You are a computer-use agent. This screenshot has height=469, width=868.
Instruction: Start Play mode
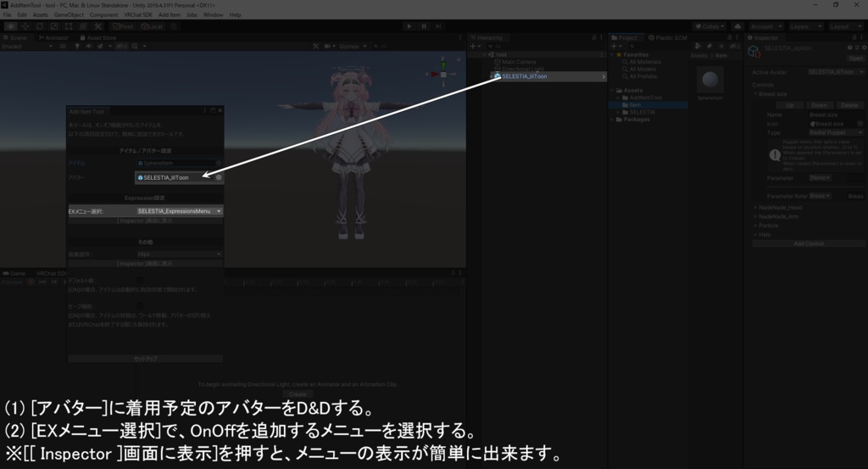(x=409, y=26)
